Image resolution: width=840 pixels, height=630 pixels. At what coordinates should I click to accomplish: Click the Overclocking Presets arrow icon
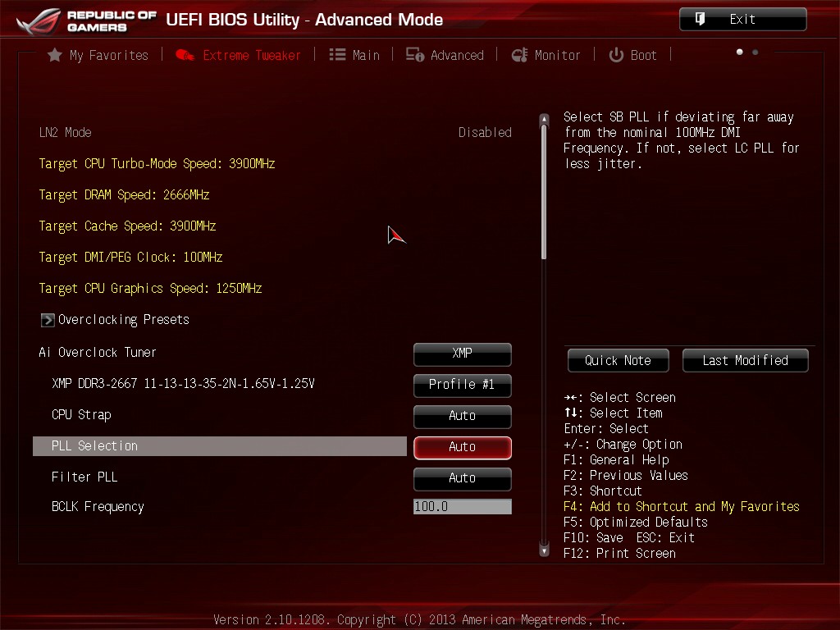coord(48,320)
